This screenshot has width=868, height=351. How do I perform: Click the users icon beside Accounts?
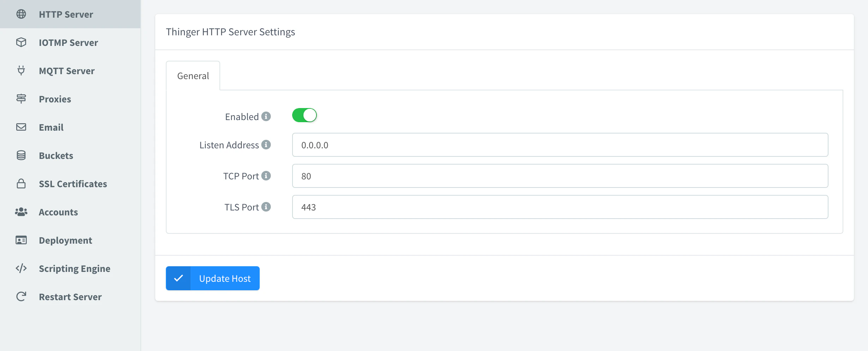click(x=21, y=212)
